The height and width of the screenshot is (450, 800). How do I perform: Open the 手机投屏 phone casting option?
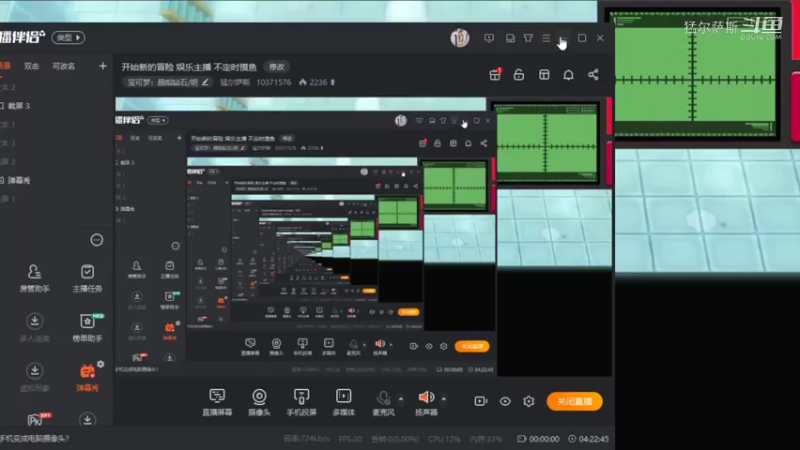click(x=302, y=403)
